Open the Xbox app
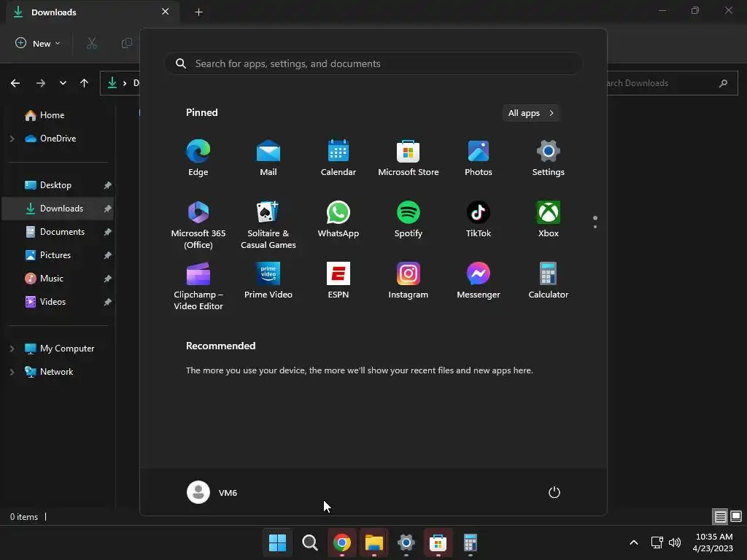This screenshot has height=560, width=747. (x=549, y=219)
